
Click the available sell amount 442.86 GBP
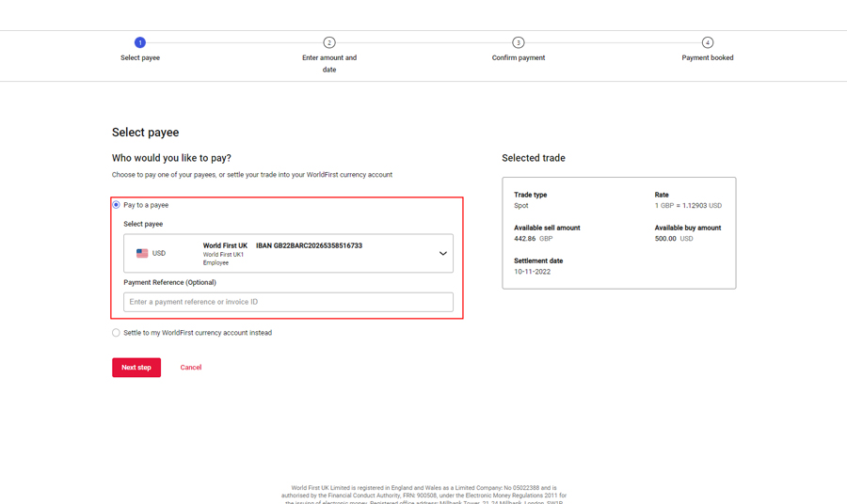click(x=534, y=239)
